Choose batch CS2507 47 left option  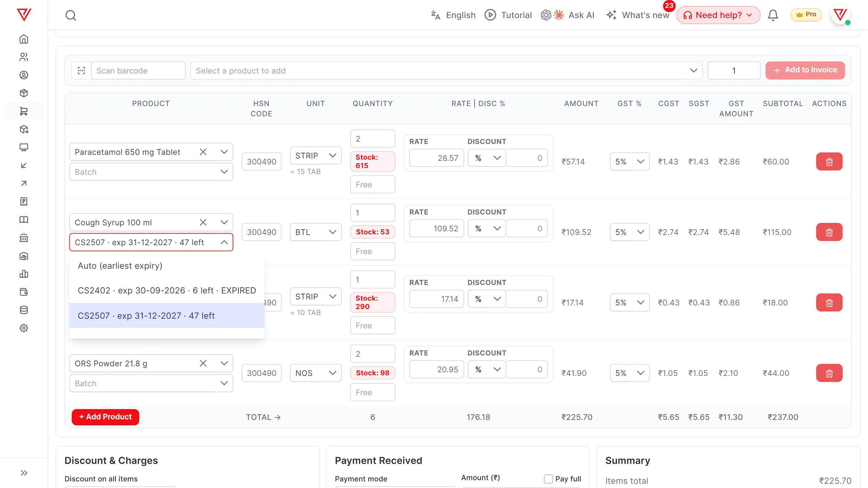(167, 316)
